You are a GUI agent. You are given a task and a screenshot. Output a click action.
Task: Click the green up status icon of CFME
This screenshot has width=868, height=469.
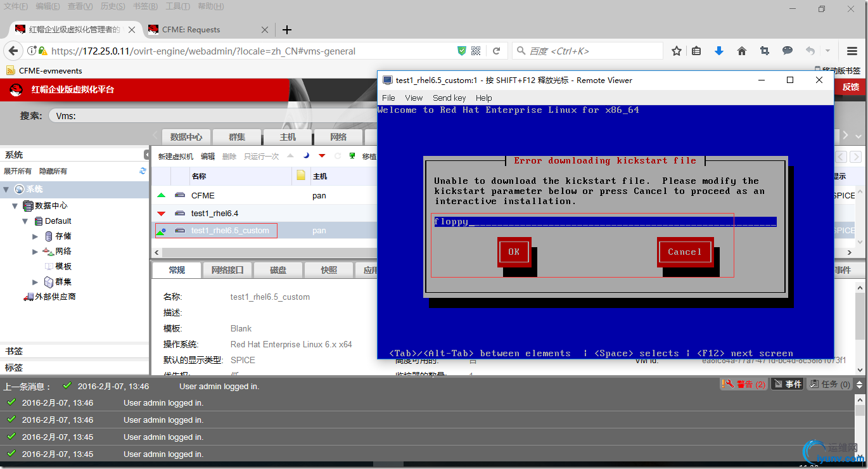161,196
